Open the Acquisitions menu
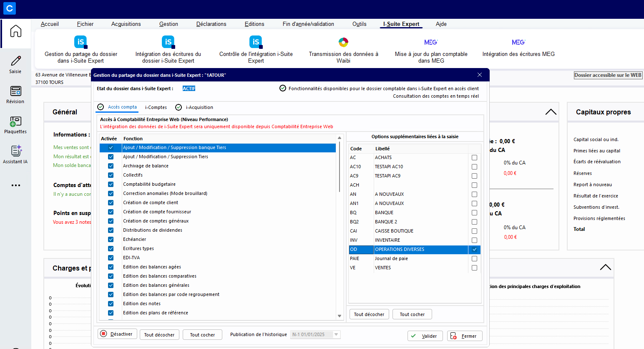The width and height of the screenshot is (644, 349). pyautogui.click(x=126, y=24)
